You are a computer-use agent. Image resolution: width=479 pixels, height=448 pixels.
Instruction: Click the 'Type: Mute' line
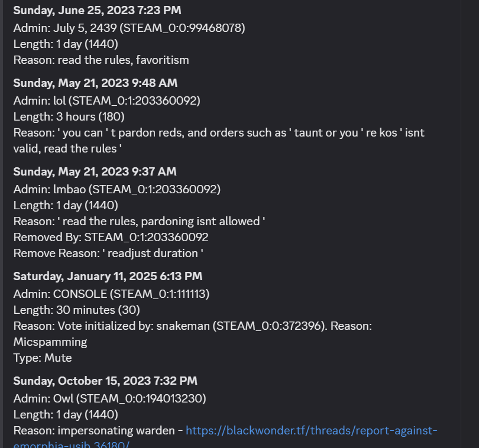point(43,358)
